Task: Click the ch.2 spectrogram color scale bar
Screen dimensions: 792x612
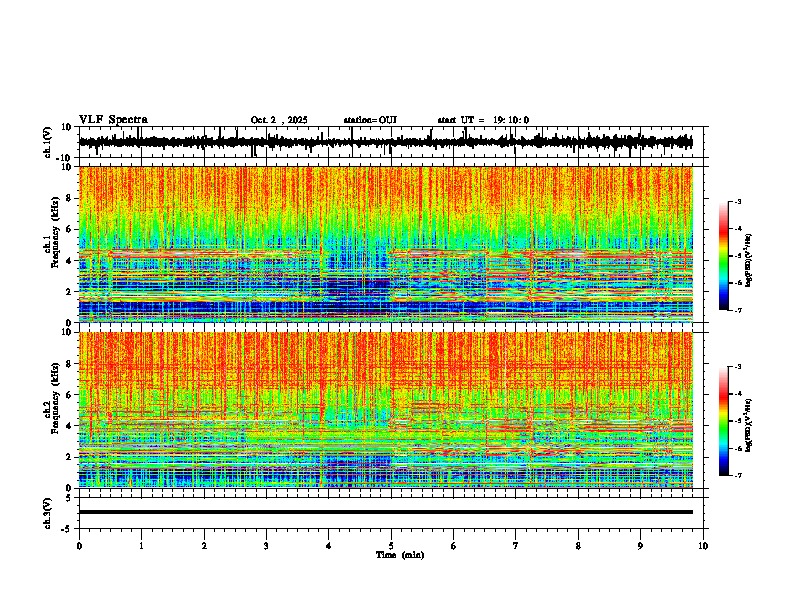Action: pos(723,421)
